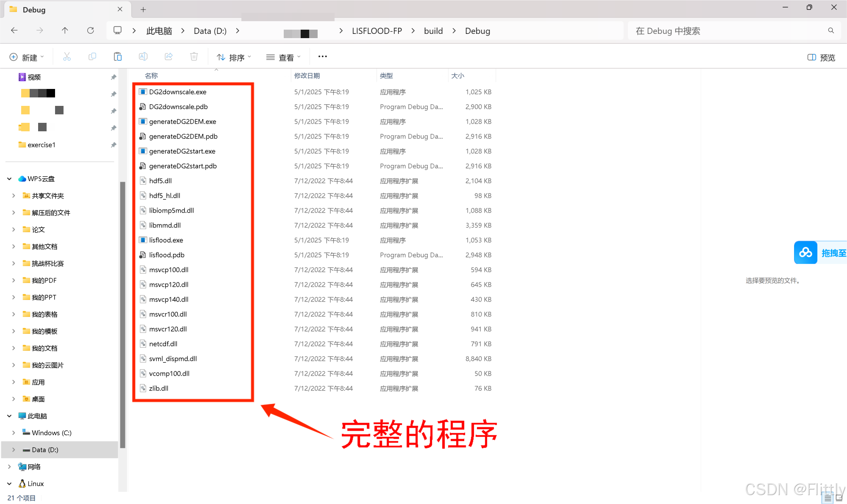Refresh the folder view

coord(90,30)
